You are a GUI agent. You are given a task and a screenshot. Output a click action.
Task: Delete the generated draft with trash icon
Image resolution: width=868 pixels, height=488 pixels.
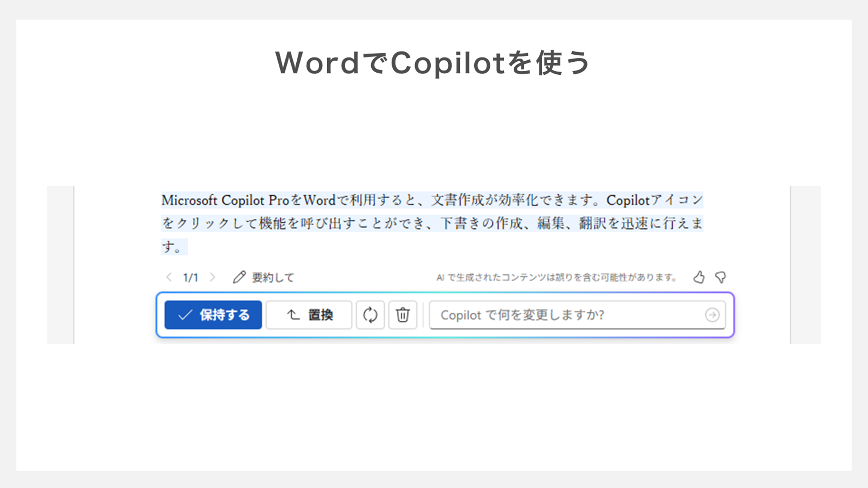(402, 314)
